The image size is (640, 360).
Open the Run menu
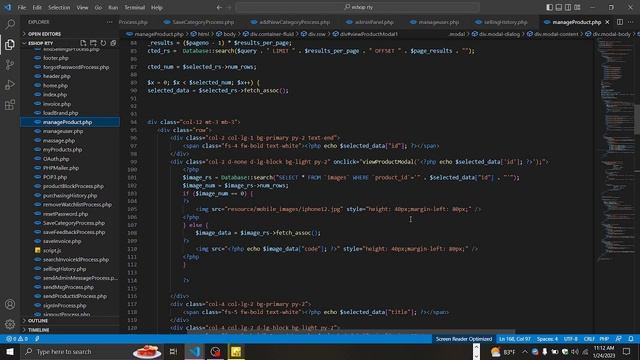click(x=113, y=7)
